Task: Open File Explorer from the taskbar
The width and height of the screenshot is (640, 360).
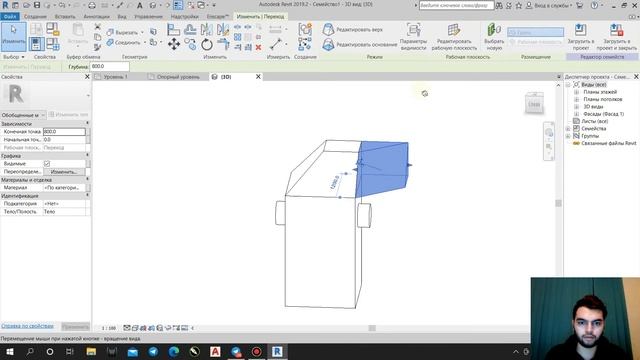Action: (x=91, y=351)
